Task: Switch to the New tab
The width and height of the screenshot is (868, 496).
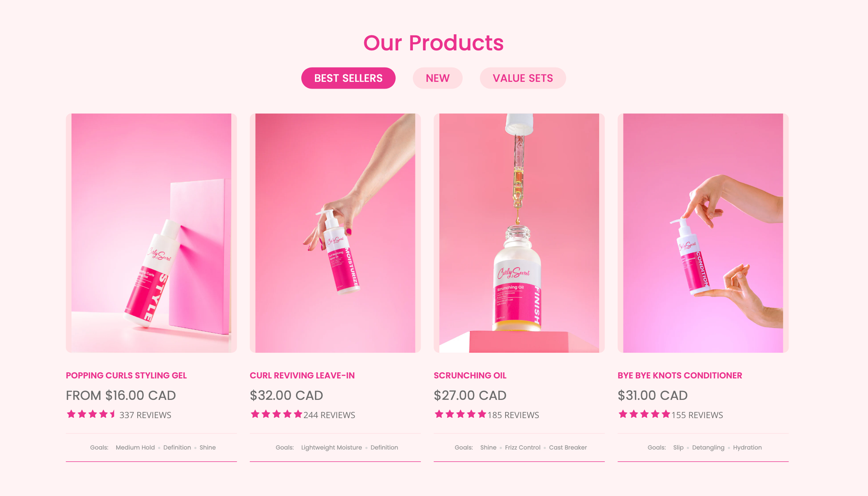Action: tap(438, 78)
